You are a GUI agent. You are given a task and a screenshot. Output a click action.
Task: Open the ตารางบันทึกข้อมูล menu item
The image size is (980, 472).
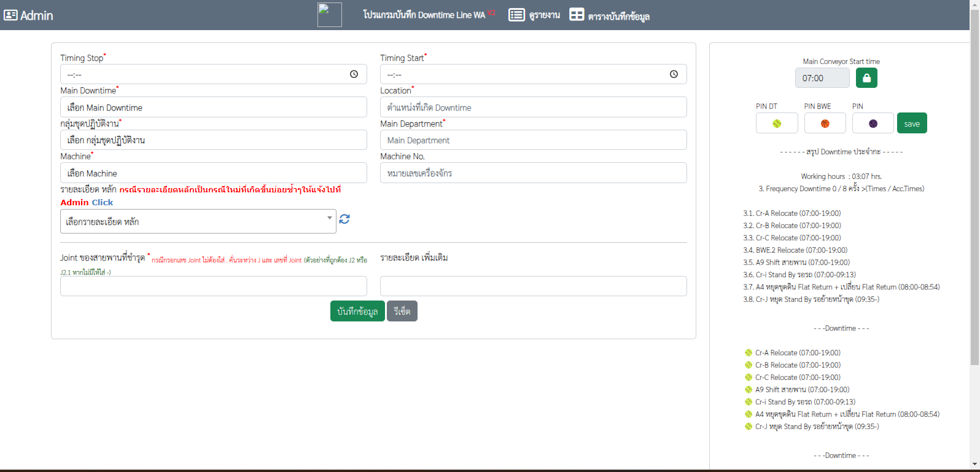pos(618,17)
